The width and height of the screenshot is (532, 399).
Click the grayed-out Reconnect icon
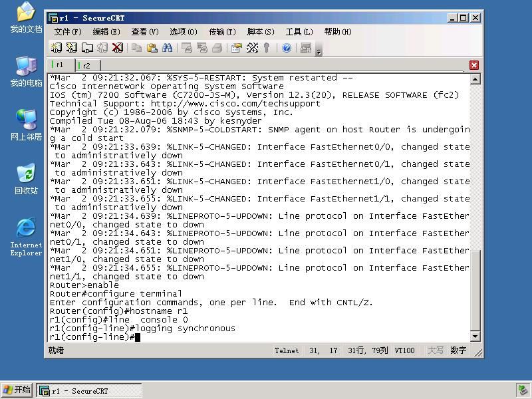pos(102,47)
